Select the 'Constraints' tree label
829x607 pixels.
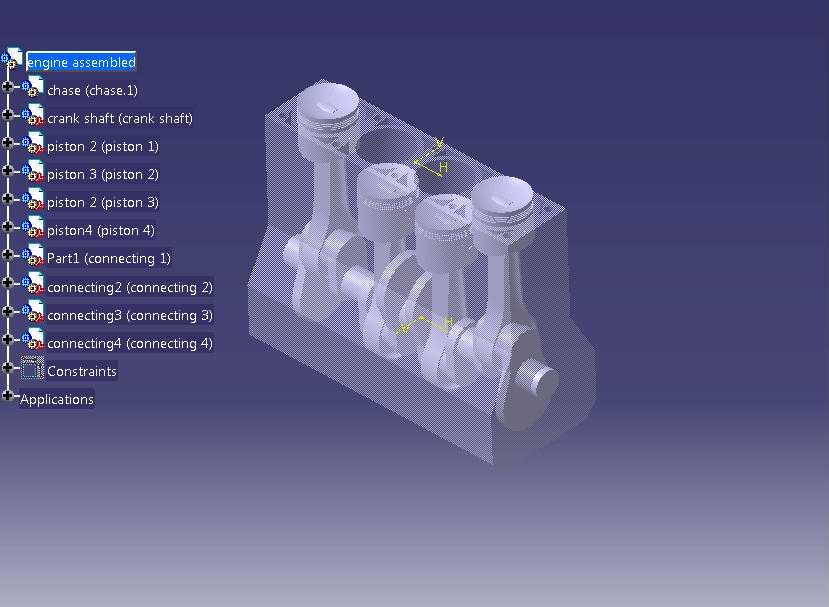(x=82, y=371)
